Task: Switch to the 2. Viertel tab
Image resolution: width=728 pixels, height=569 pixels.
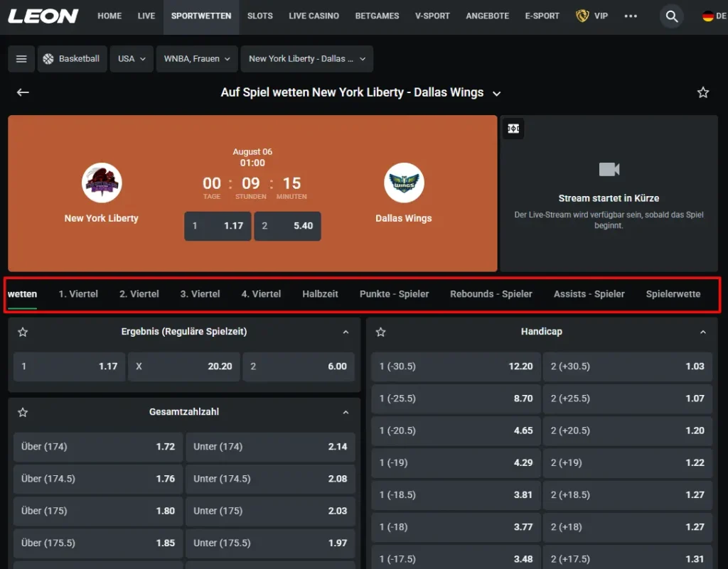Action: (139, 294)
